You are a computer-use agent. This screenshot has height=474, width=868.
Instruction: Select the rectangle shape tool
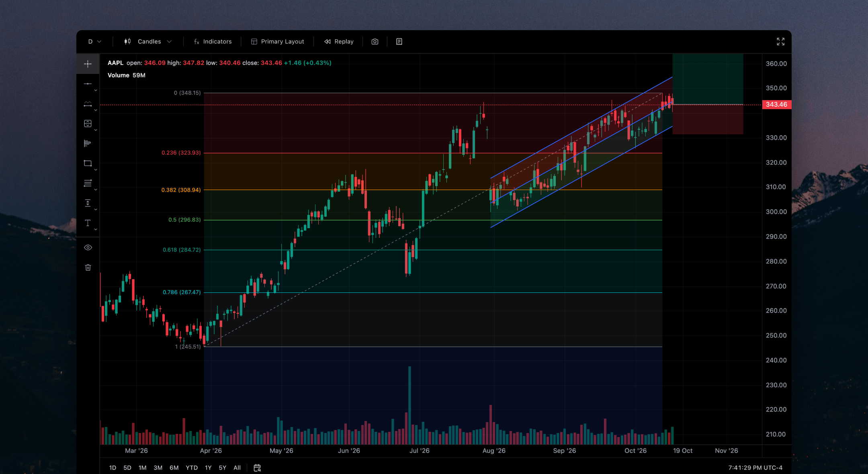coord(88,163)
